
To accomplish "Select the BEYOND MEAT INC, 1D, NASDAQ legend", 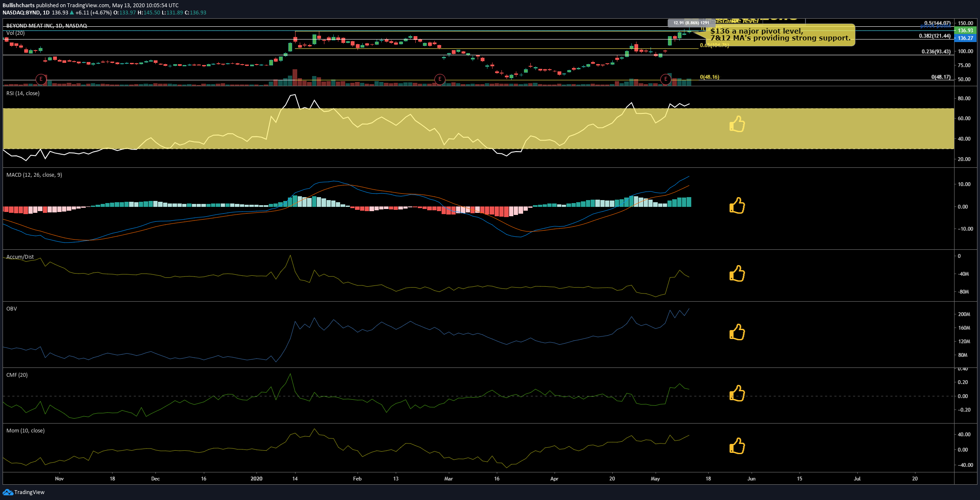I will (x=47, y=26).
